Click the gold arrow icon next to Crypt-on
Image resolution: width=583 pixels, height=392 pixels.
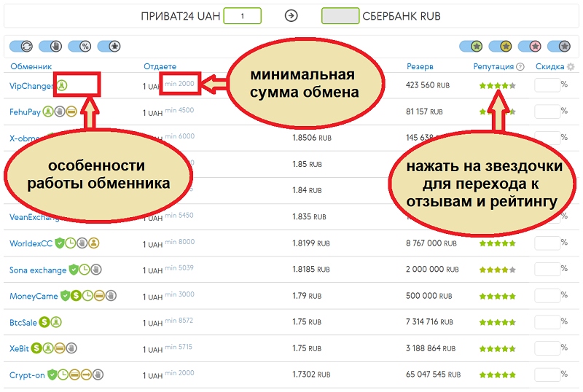[x=86, y=375]
